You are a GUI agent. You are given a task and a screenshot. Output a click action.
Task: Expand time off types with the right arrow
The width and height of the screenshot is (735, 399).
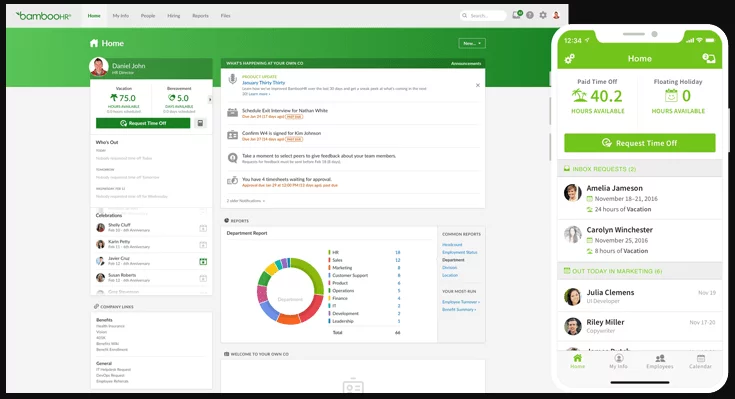click(210, 99)
